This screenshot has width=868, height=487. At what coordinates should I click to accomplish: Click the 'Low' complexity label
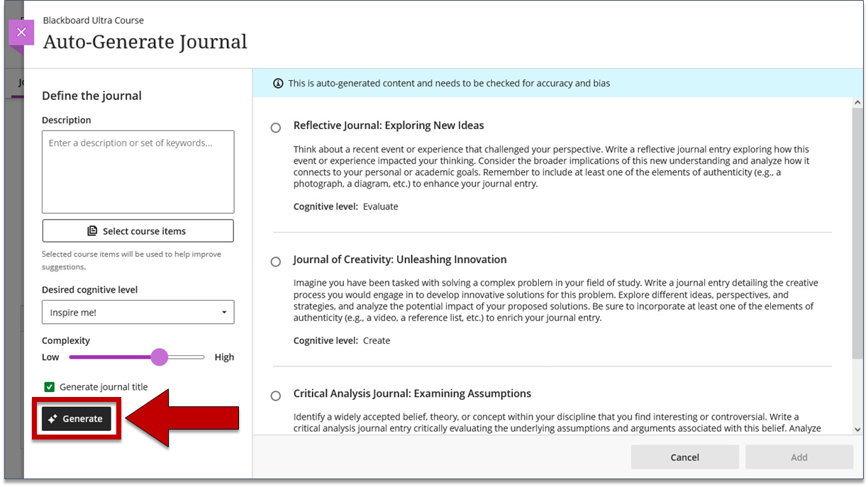[x=50, y=357]
